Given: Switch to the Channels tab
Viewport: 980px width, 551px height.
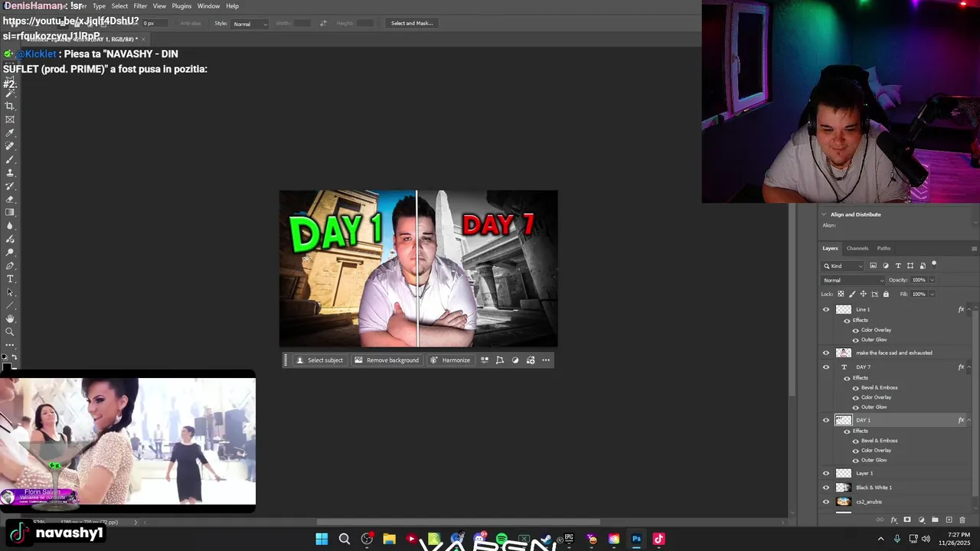Looking at the screenshot, I should pyautogui.click(x=857, y=249).
